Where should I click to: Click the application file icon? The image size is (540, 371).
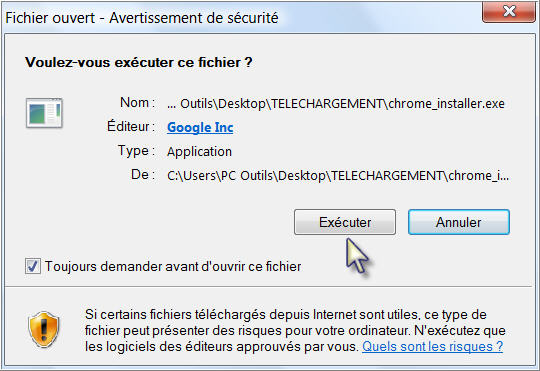[44, 113]
